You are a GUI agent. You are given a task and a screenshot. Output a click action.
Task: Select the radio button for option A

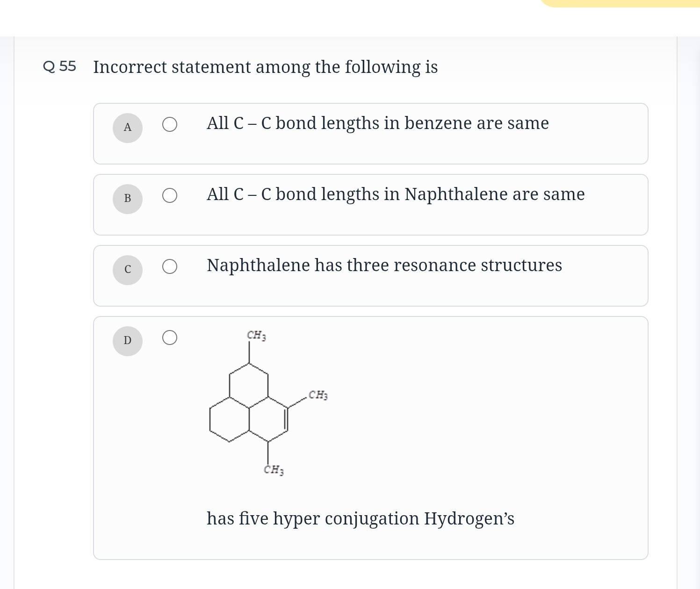pos(170,124)
